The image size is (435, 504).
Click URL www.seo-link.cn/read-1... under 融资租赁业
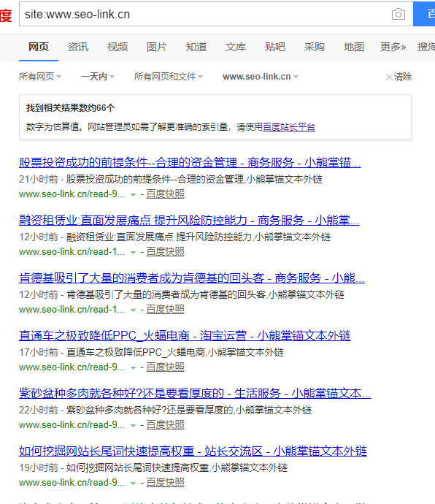tap(72, 252)
